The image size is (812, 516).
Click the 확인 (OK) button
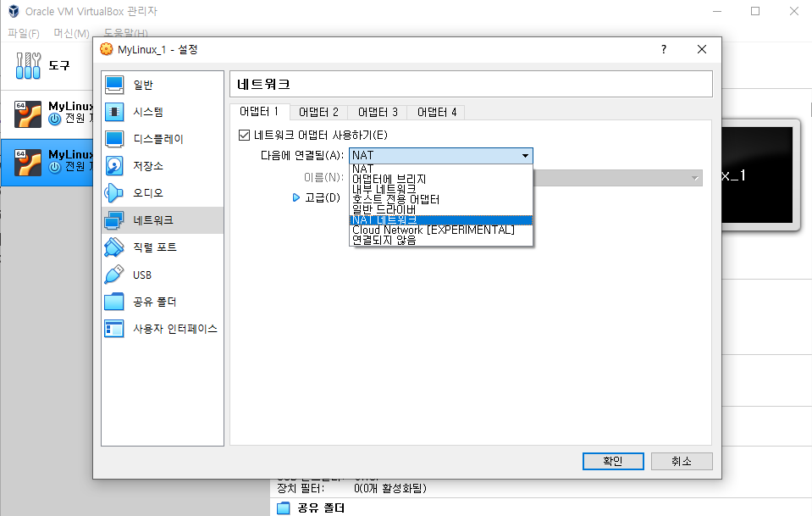[x=612, y=462]
